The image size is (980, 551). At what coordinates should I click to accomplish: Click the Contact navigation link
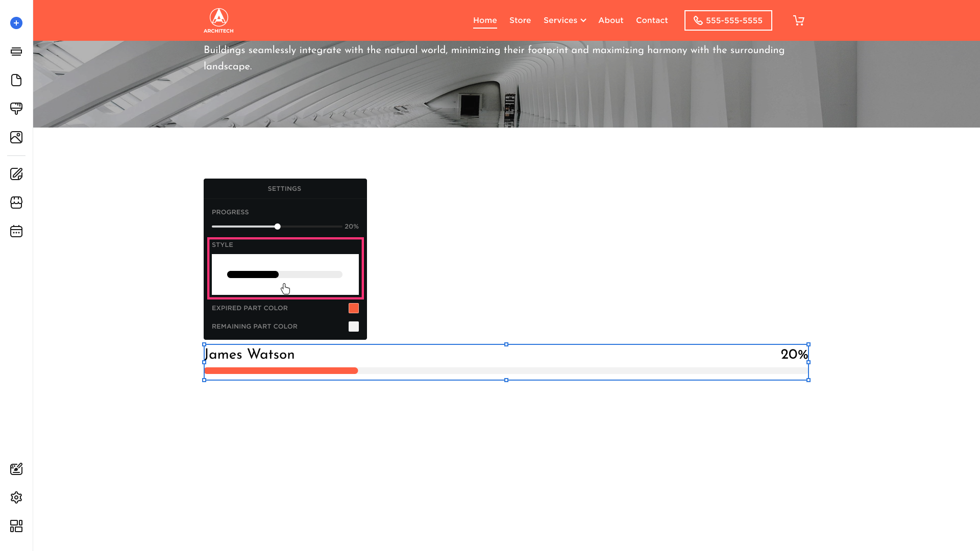tap(652, 20)
